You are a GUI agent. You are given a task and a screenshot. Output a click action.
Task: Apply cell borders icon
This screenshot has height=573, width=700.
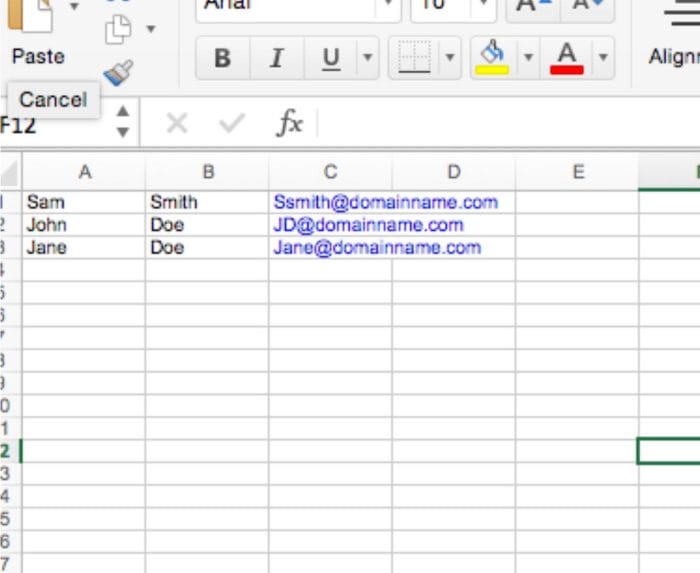tap(414, 58)
